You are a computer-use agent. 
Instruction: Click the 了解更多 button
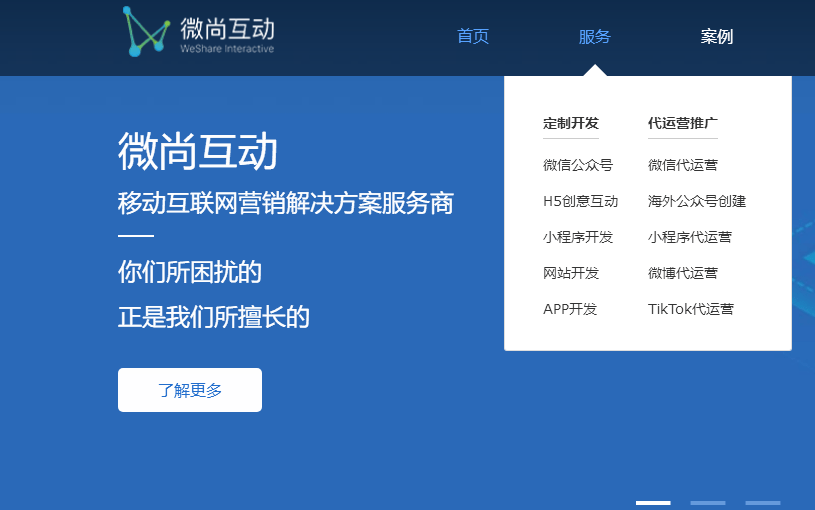click(x=190, y=390)
